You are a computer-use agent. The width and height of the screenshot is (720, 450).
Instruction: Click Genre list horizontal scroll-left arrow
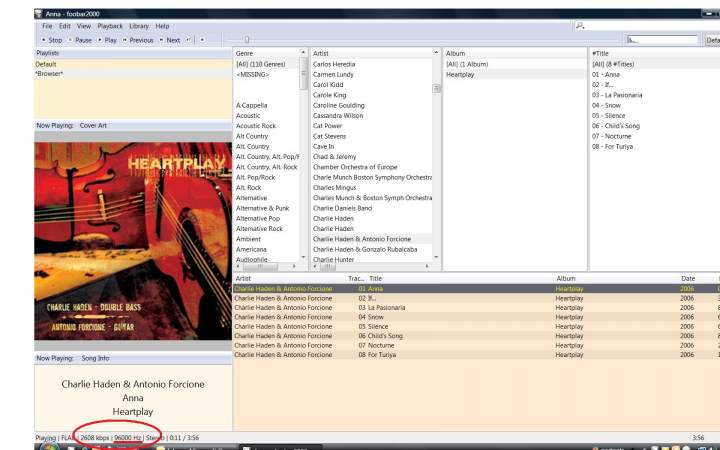coord(238,266)
